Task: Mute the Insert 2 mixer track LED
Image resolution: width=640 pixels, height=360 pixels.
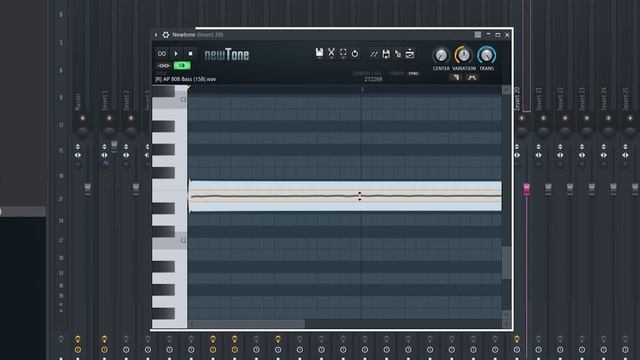Action: coord(131,118)
